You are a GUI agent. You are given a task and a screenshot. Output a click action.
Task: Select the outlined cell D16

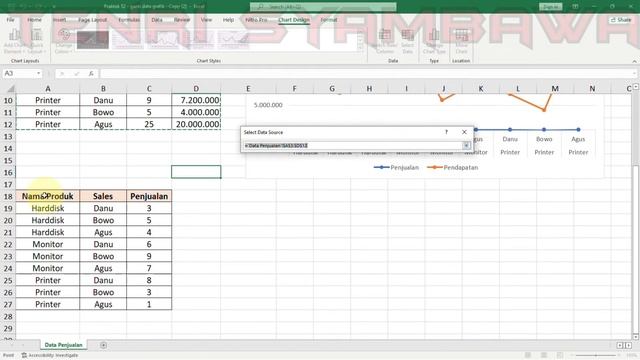coord(196,172)
